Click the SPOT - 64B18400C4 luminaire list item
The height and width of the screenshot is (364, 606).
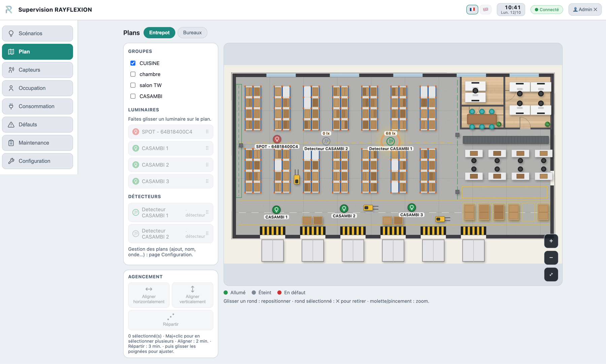point(171,132)
